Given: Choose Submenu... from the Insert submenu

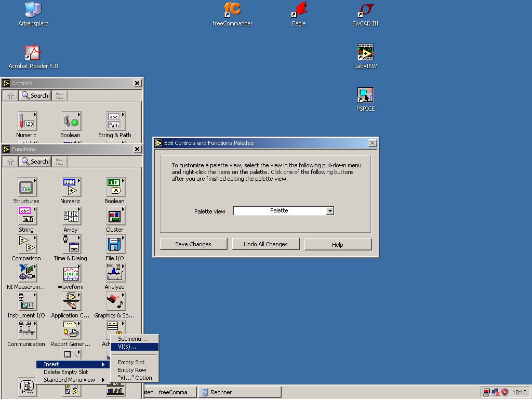Looking at the screenshot, I should (x=135, y=339).
